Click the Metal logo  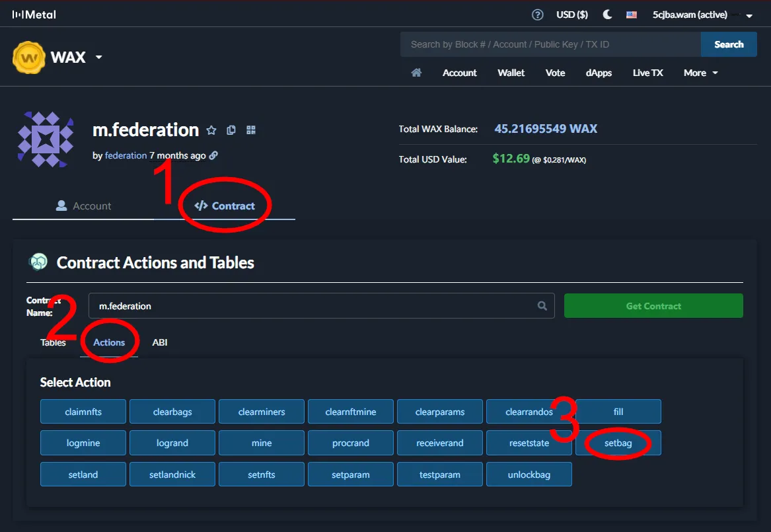[x=34, y=15]
